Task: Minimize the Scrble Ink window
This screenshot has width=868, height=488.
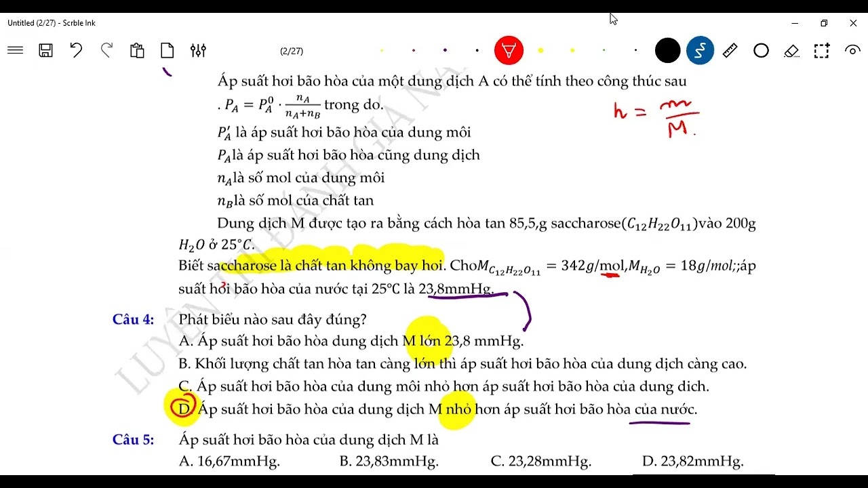Action: 795,23
